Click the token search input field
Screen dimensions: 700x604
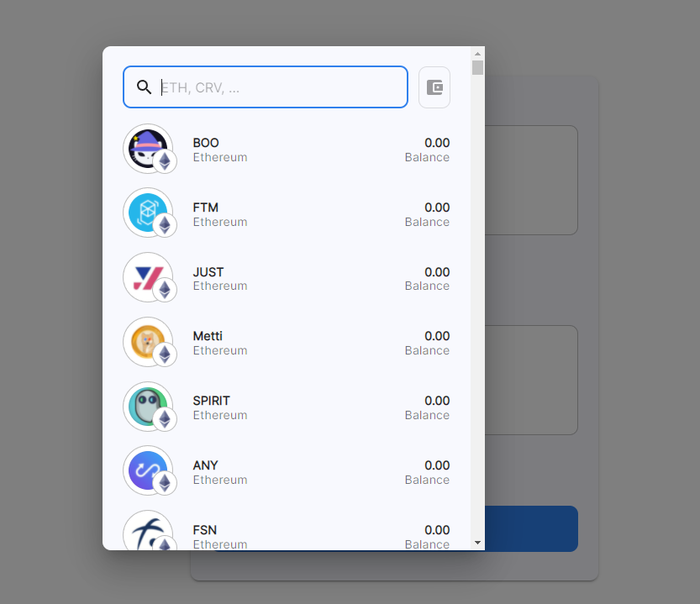tap(266, 87)
